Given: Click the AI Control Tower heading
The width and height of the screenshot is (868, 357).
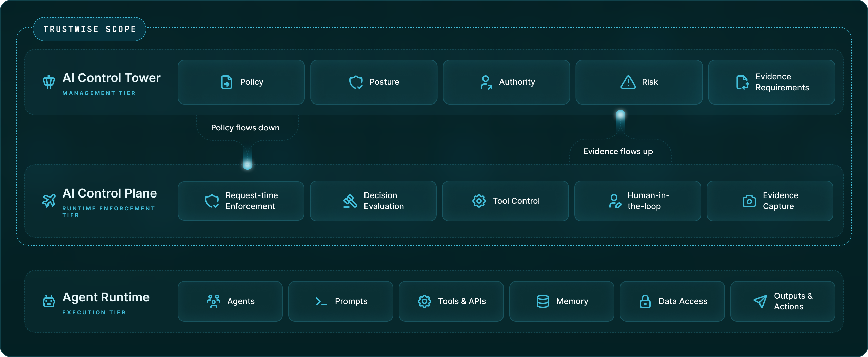Looking at the screenshot, I should click(112, 78).
